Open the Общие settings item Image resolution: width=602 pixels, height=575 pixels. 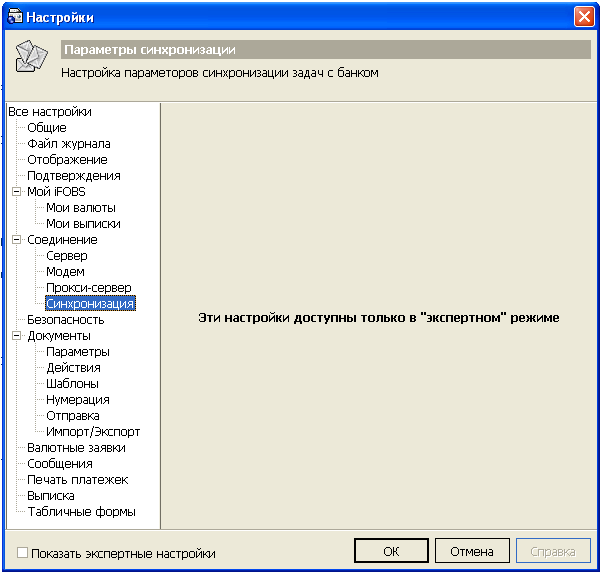(47, 127)
